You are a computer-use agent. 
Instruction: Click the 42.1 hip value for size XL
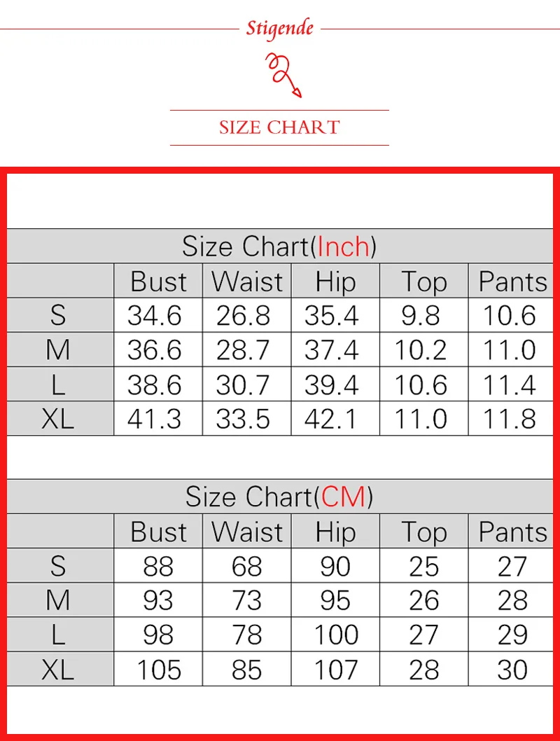[x=330, y=419]
